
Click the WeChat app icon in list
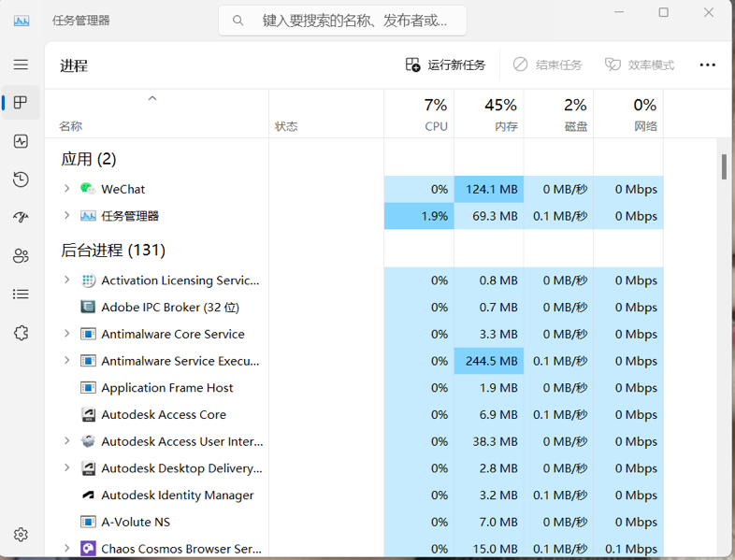coord(88,189)
